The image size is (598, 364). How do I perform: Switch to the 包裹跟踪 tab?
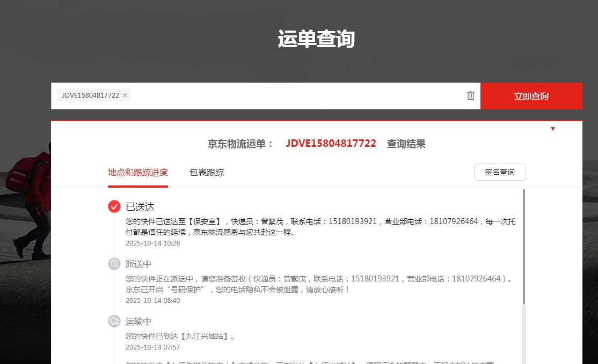(207, 173)
